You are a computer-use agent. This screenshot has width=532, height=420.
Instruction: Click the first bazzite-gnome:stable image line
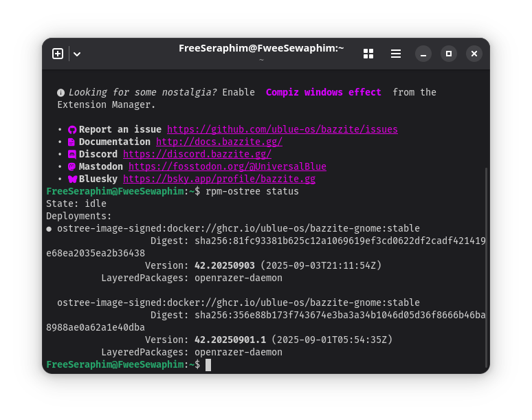click(x=239, y=229)
